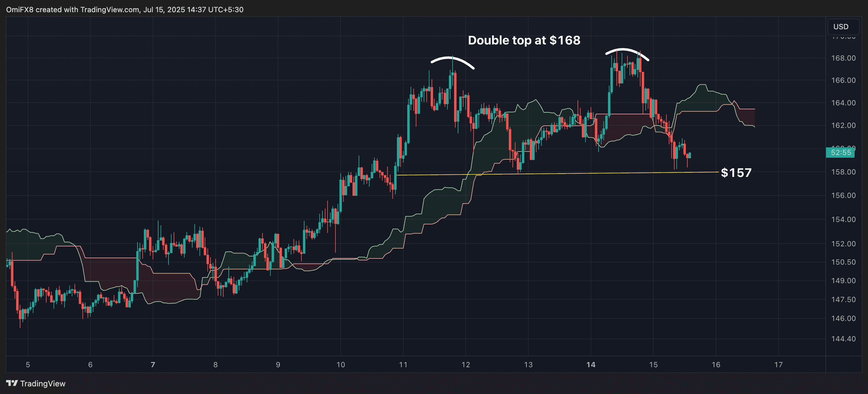Click the date label 11 on time axis
The height and width of the screenshot is (394, 868).
tap(403, 365)
